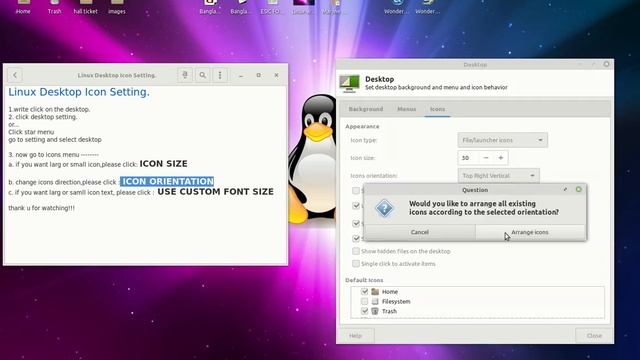Viewport: 640px width, 360px height.
Task: Enable Show hidden files on the desktop
Action: pos(356,251)
